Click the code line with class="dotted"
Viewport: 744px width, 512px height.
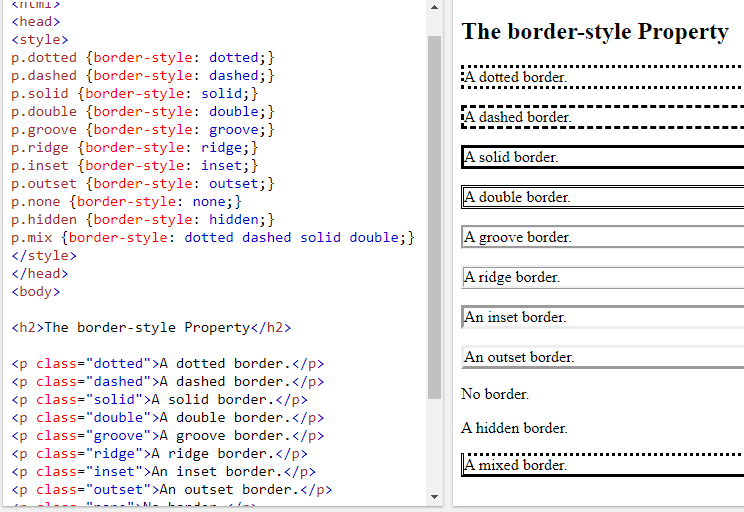(167, 364)
